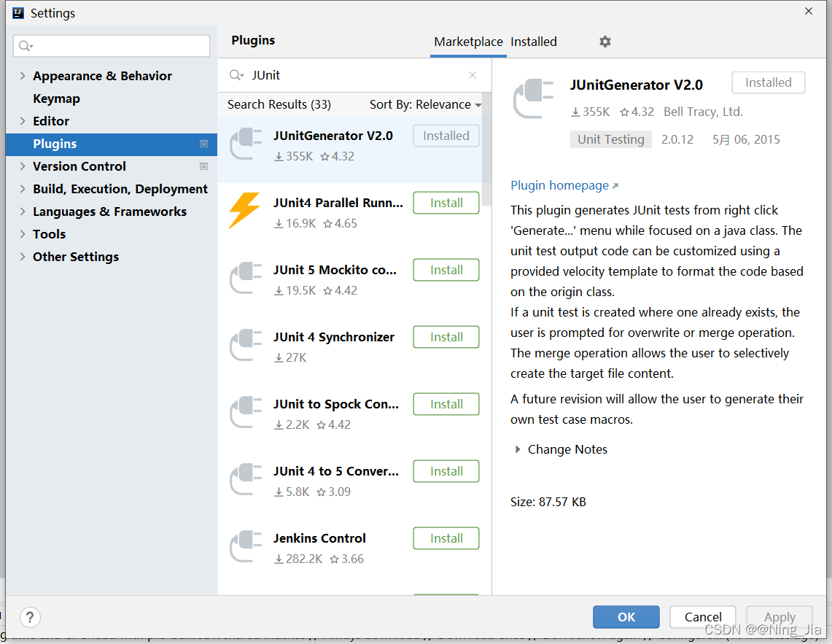Screen dimensions: 832x644
Task: Close the Settings dialog window
Action: pos(809,11)
